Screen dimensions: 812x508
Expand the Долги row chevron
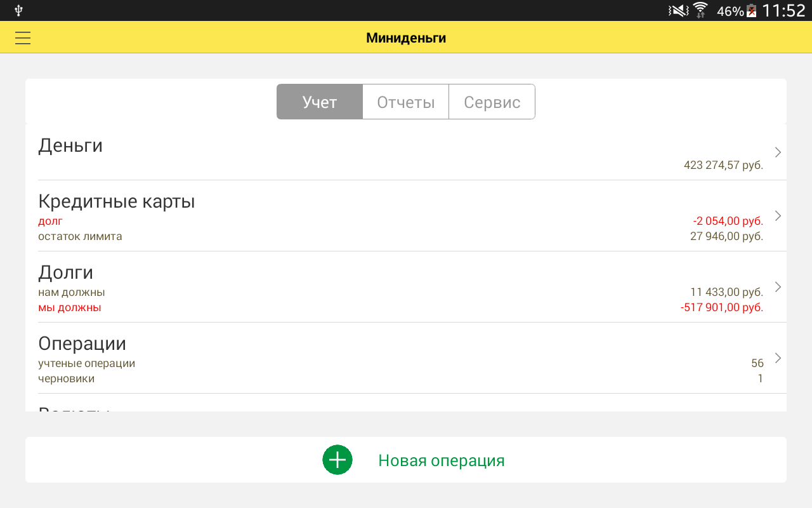[778, 287]
